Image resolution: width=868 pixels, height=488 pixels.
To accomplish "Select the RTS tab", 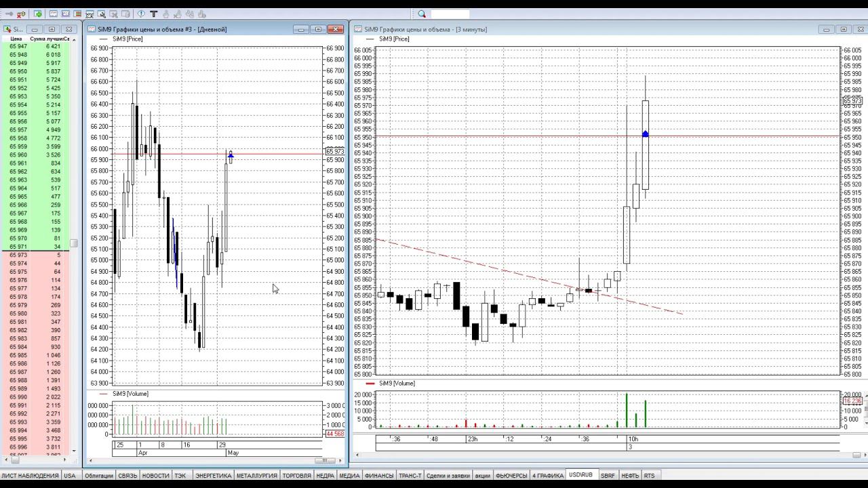I will (650, 476).
